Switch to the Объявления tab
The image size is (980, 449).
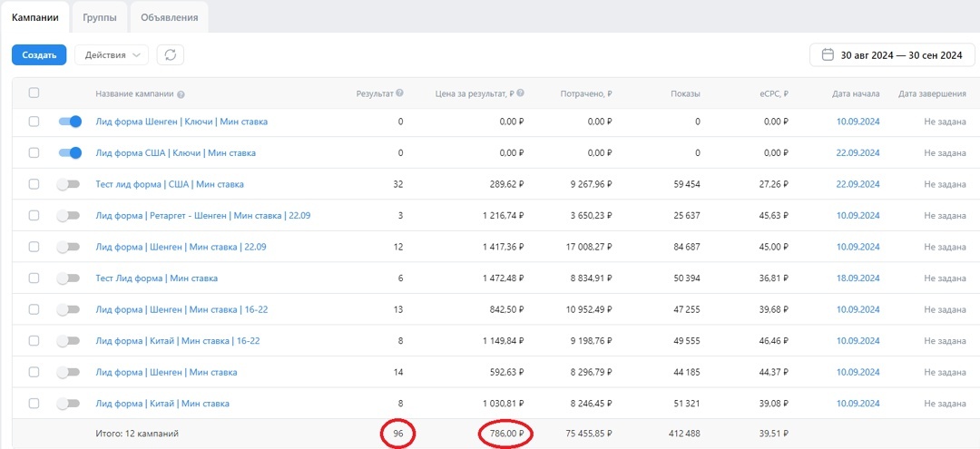click(170, 17)
